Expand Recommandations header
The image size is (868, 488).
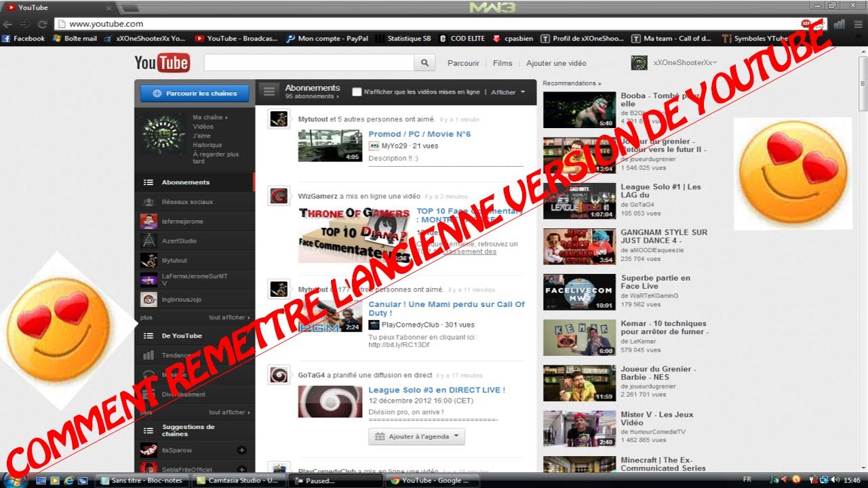[x=572, y=83]
